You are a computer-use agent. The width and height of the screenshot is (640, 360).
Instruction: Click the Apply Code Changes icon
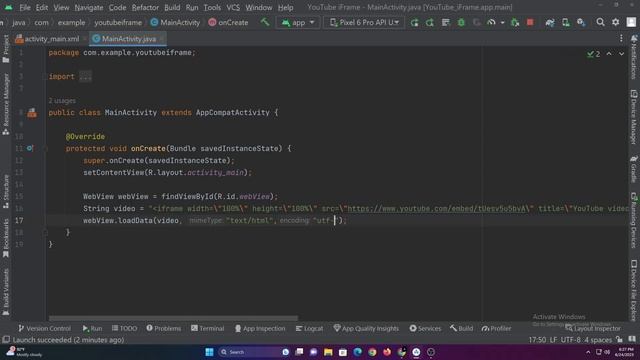click(445, 22)
